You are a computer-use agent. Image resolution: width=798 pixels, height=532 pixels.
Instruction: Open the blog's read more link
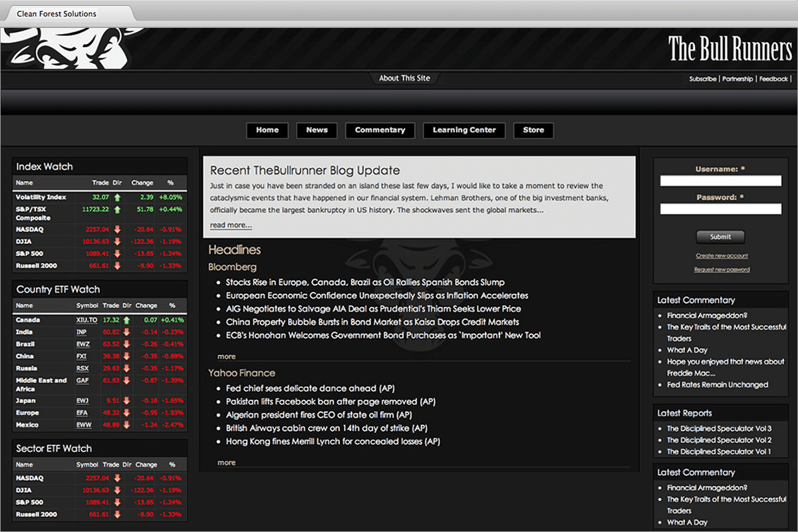[x=231, y=225]
